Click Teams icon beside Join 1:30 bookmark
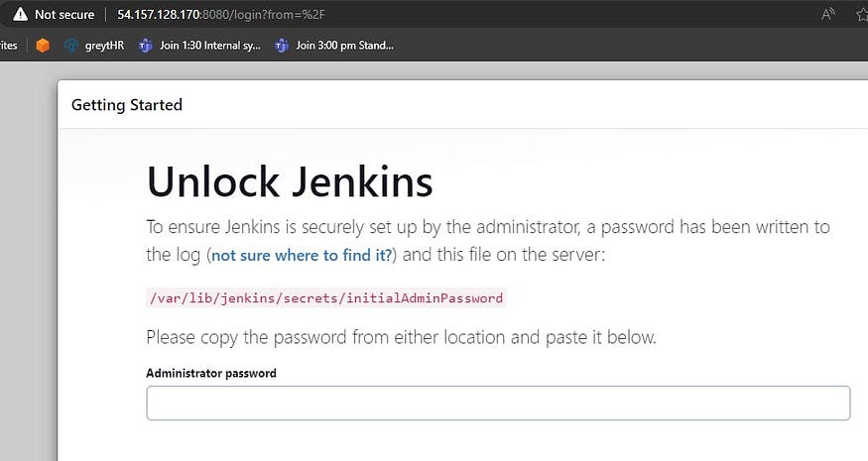Screen dimensions: 868x461 coord(146,46)
